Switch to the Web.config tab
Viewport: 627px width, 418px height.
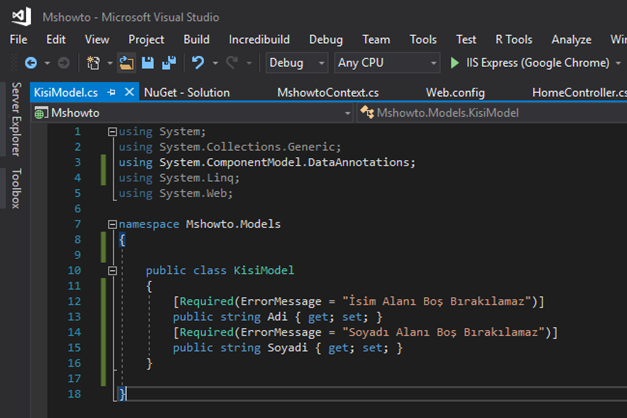click(x=455, y=93)
